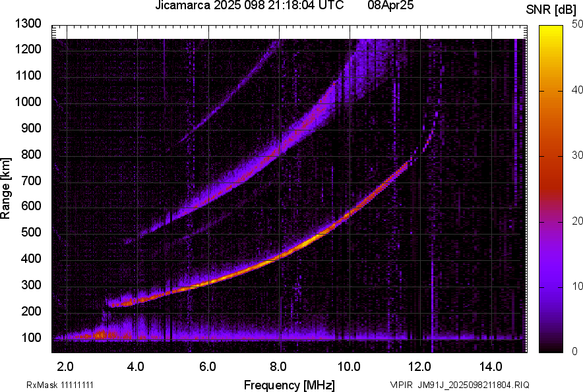Screen dimensions: 583x392
Task: Click the 10.0 frequency axis tick label
Action: [349, 367]
